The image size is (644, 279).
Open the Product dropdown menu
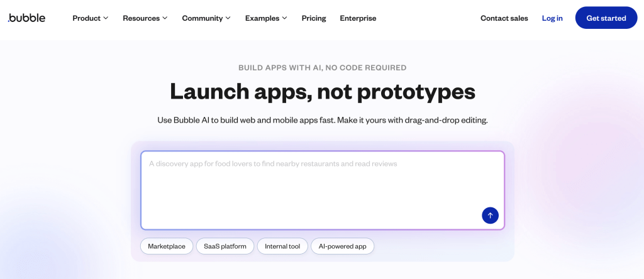point(91,18)
